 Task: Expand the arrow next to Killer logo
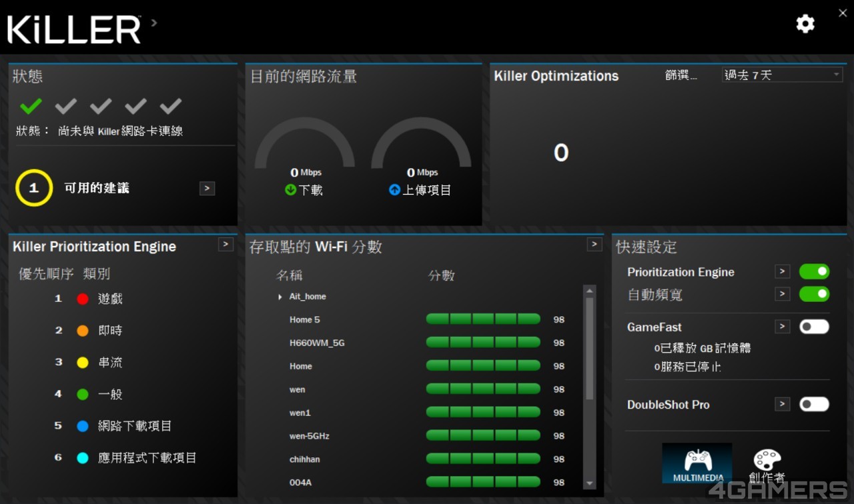[154, 23]
